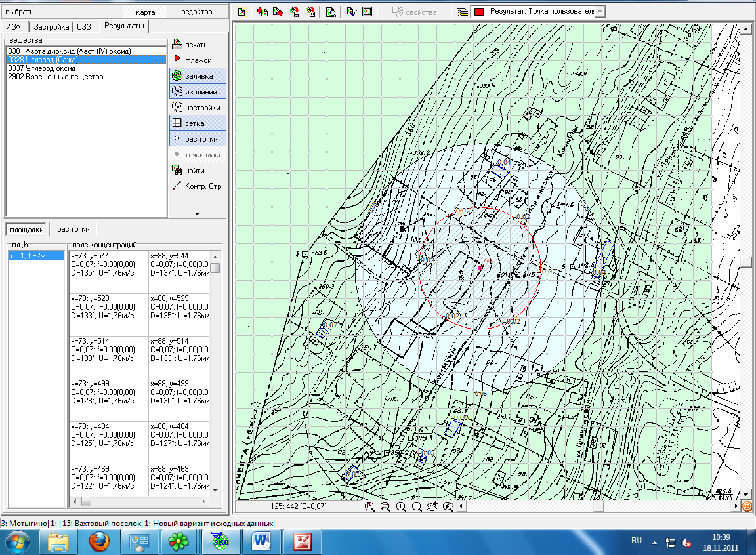The image size is (756, 555).
Task: Click the orange round icon at map corner
Action: (747, 506)
